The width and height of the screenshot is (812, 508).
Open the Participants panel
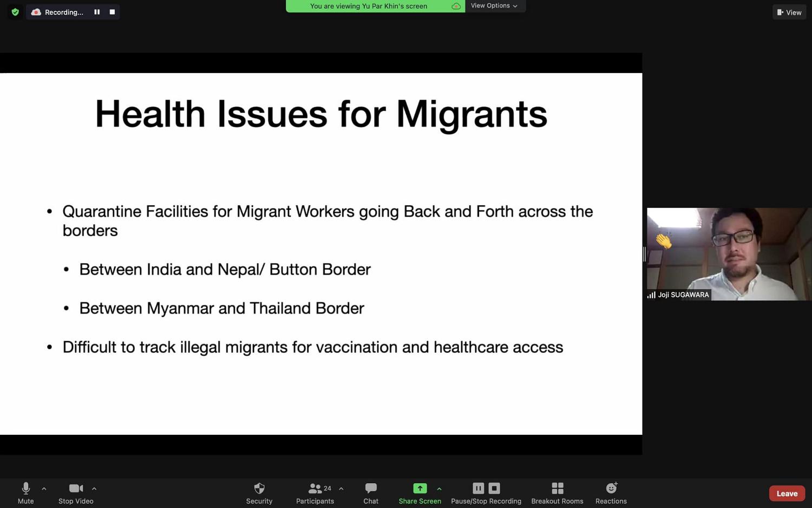(x=315, y=493)
